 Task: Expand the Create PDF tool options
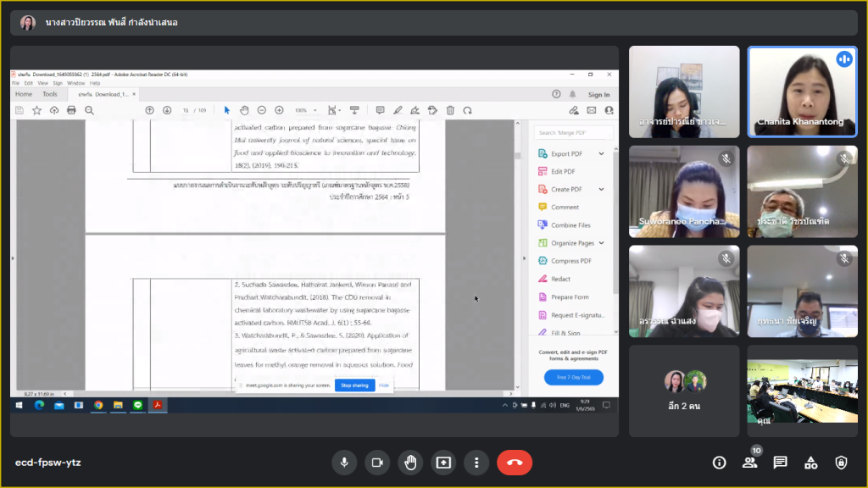(x=601, y=189)
